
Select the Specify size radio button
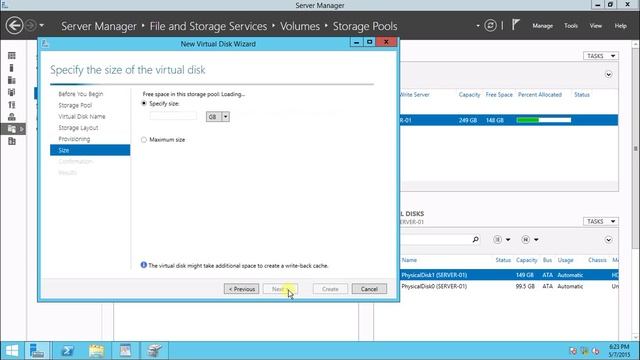point(144,104)
